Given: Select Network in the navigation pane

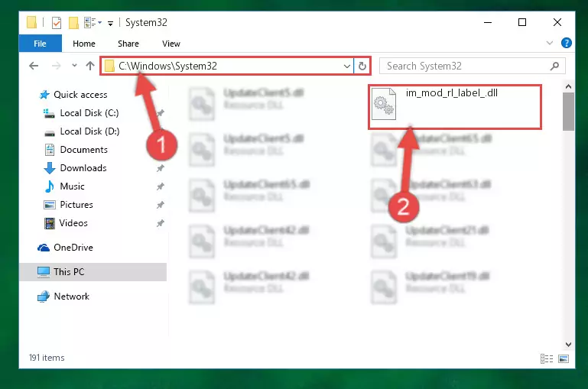Looking at the screenshot, I should tap(71, 296).
